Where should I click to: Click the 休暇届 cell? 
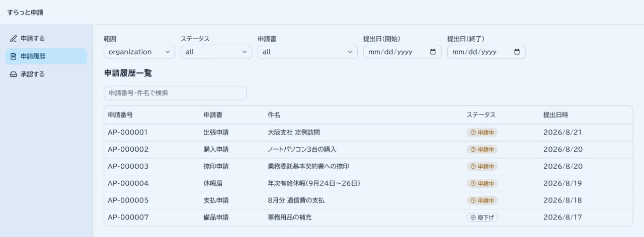[213, 184]
